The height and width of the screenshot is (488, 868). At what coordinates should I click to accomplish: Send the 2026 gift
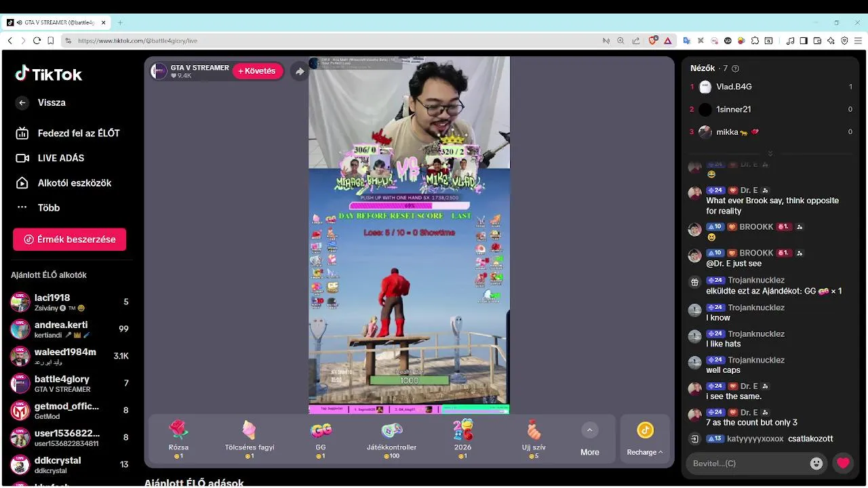(x=463, y=439)
